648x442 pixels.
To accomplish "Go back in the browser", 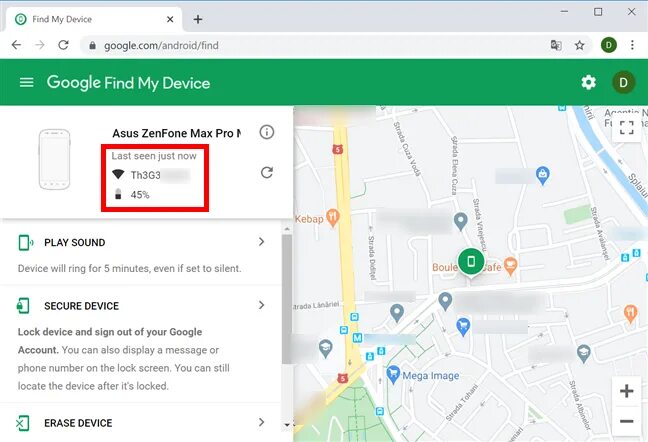I will click(17, 45).
